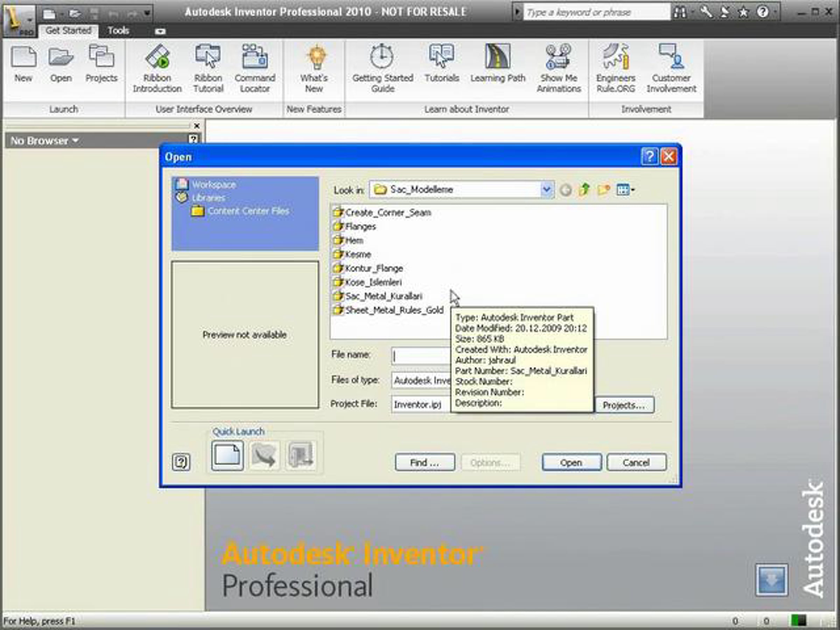Select the Kontur_Flange folder
The width and height of the screenshot is (840, 630).
pos(368,268)
